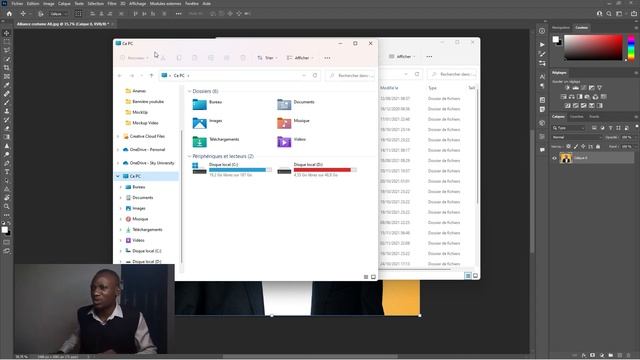Select the Frame tool

tap(7, 76)
